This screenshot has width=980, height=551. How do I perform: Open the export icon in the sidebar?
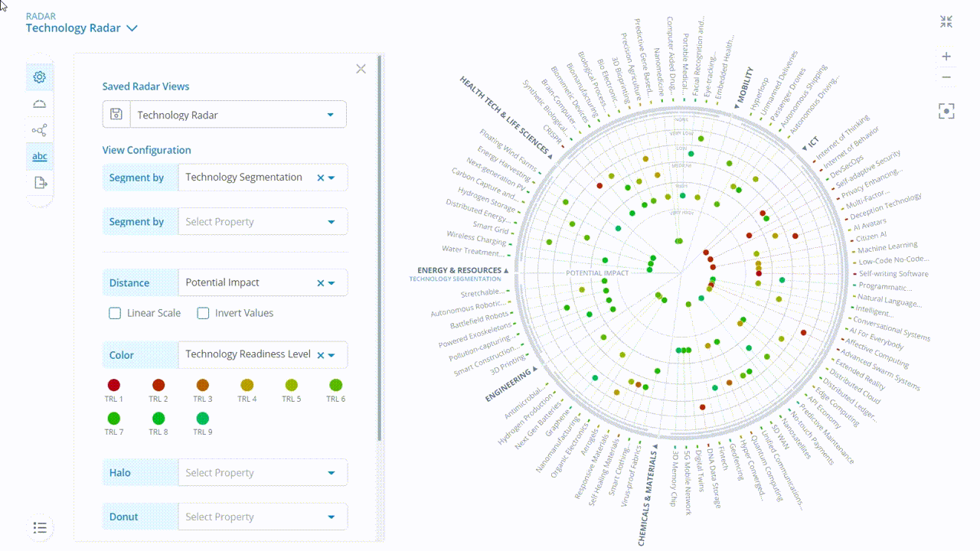39,182
